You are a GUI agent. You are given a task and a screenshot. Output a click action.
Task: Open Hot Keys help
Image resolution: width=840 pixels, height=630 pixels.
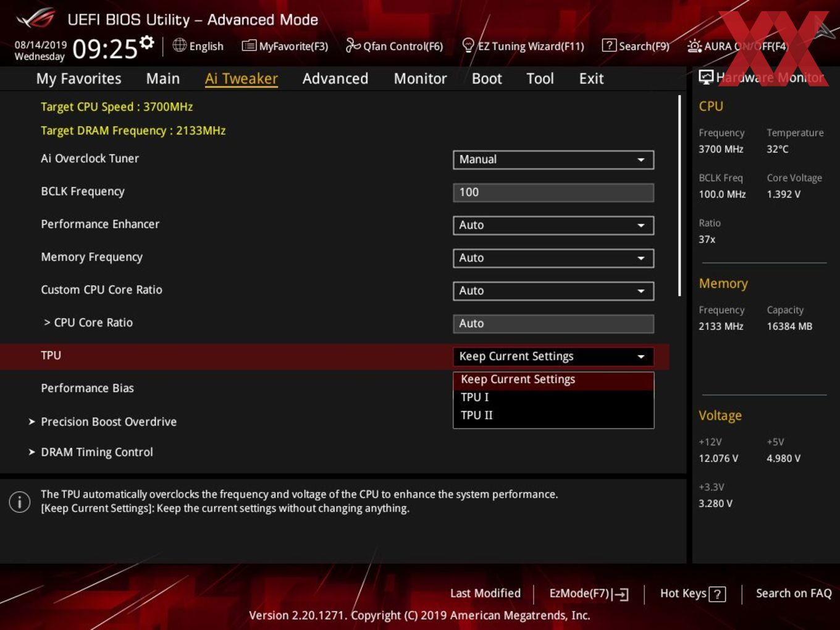pos(692,594)
